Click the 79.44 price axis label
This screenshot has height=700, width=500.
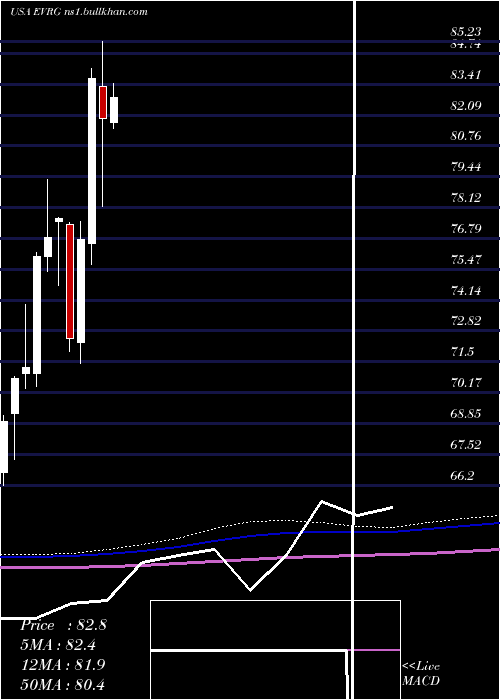466,167
